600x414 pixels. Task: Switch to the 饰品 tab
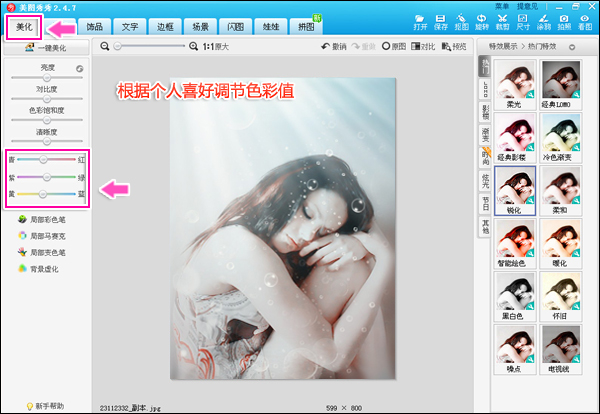94,25
